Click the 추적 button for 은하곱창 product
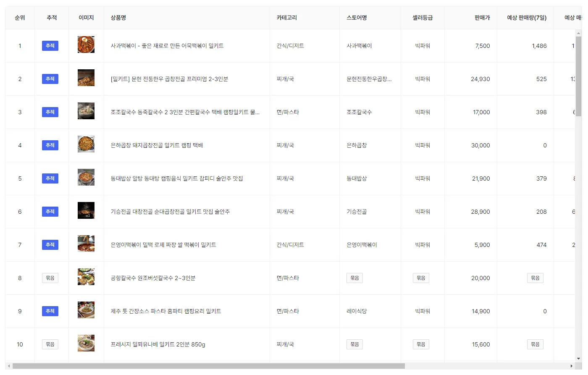Viewport: 588px width, 375px height. 50,145
